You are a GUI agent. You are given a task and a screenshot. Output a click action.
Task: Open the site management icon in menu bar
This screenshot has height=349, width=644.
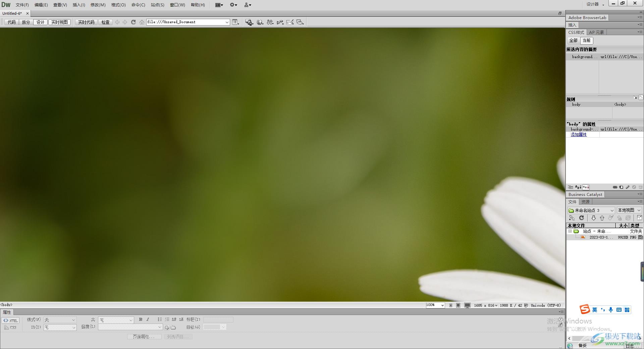click(248, 5)
